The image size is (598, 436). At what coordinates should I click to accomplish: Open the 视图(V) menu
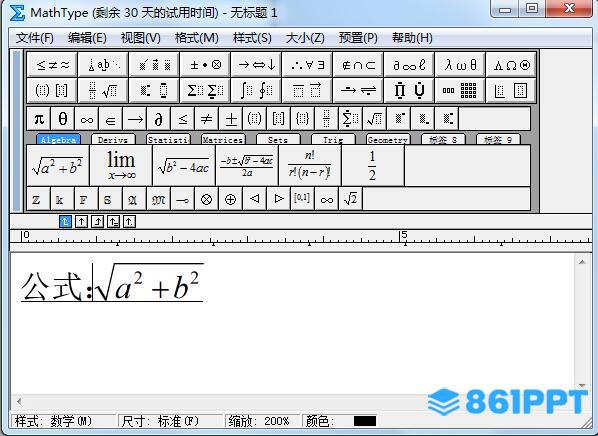(140, 38)
